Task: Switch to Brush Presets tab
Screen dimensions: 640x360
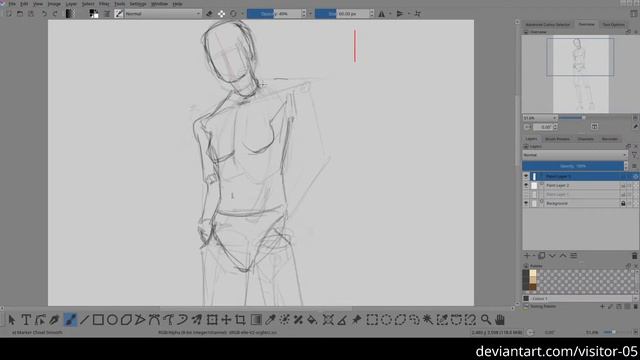Action: 557,139
